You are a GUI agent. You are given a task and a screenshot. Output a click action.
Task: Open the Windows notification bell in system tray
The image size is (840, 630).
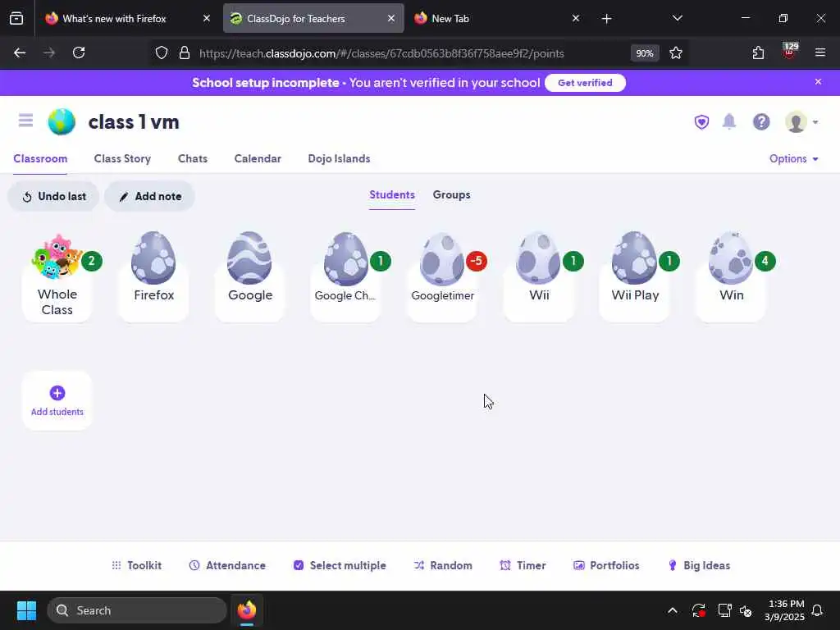point(818,610)
